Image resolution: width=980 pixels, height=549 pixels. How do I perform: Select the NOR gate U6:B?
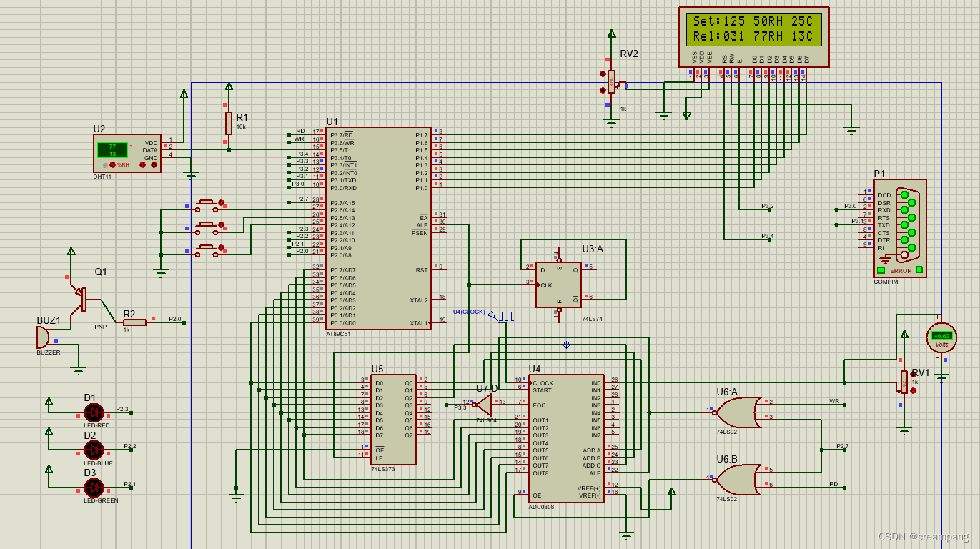[x=738, y=479]
